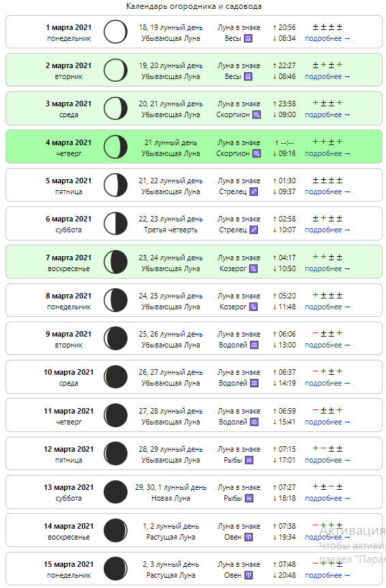Click the Aries zodiac icon for 14 March
386x588 pixels.
[248, 537]
